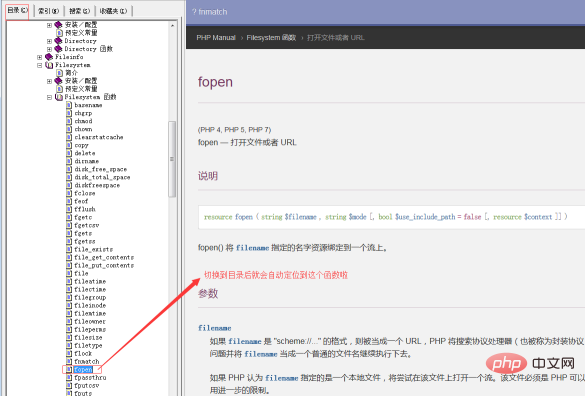Click the book icon next to Directory 函数
Viewport: 585px width, 396px height.
tap(59, 49)
